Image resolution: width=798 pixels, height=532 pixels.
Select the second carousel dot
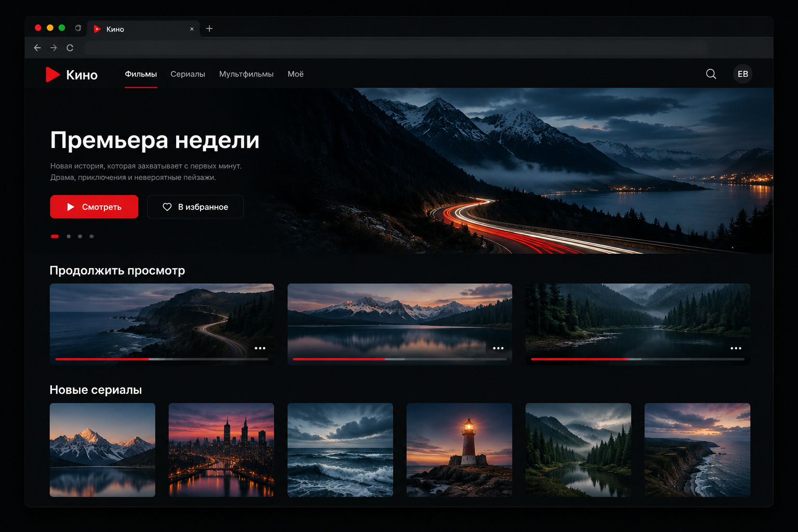[69, 236]
